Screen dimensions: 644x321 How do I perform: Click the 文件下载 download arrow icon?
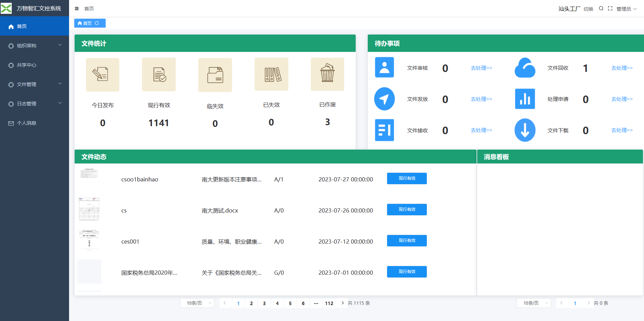coord(525,130)
